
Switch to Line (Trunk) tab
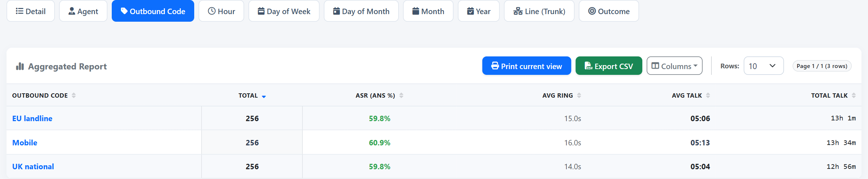[x=539, y=11]
